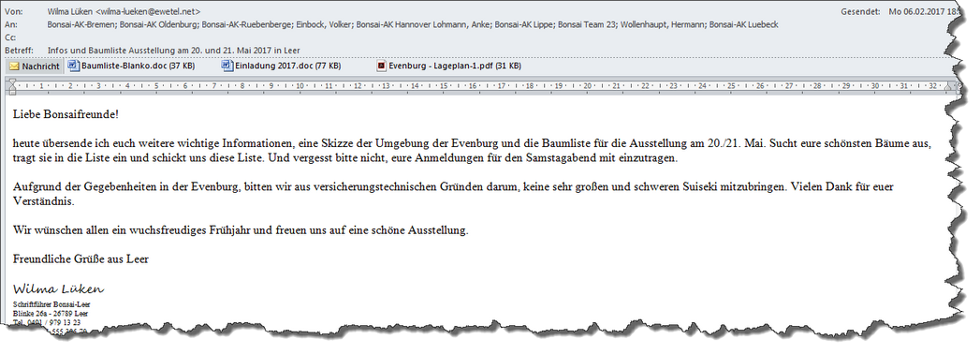Select recipient Bonsai Team 23

pyautogui.click(x=586, y=24)
